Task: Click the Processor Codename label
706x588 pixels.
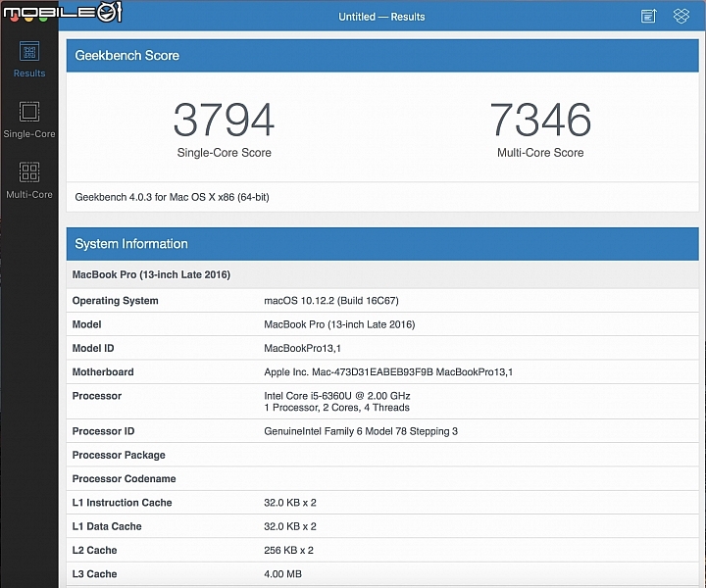Action: (x=125, y=478)
